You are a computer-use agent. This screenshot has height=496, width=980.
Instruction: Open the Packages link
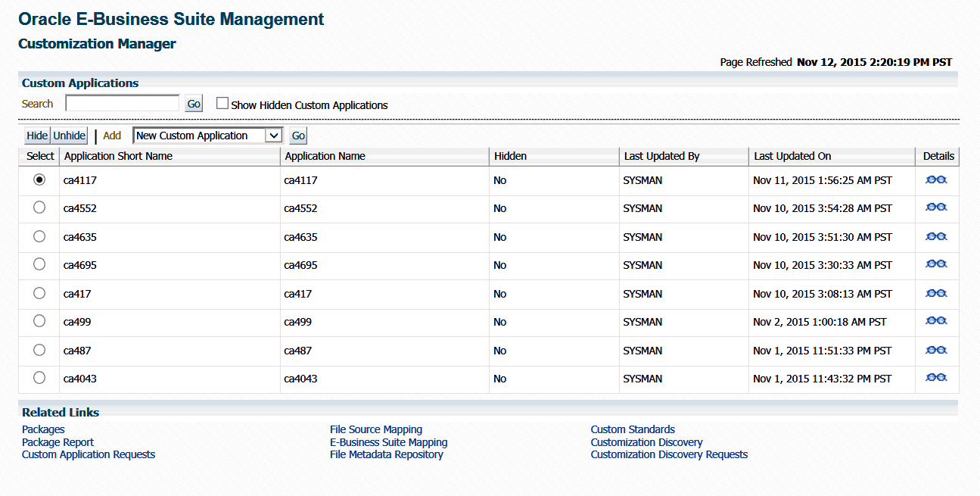(x=43, y=429)
